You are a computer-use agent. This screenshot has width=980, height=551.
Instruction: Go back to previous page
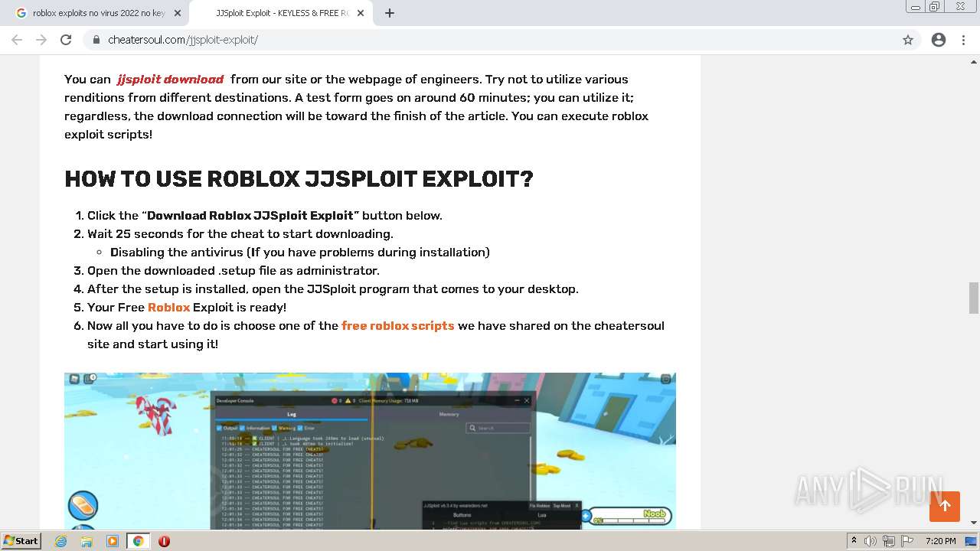[x=17, y=40]
